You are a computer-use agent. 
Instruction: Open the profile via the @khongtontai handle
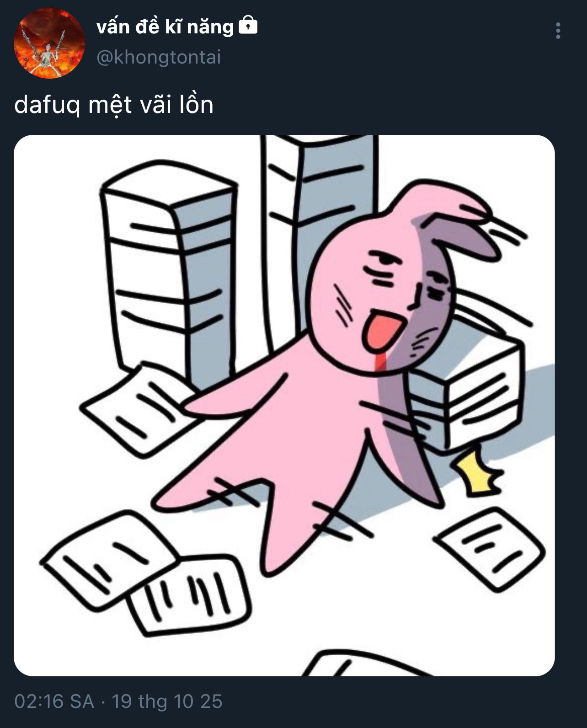click(159, 58)
